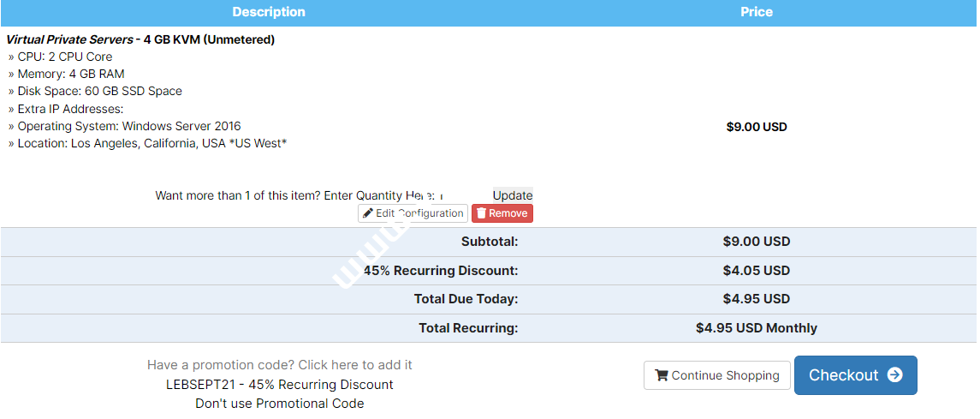Click the 45% Recurring Discount label

[x=441, y=271]
